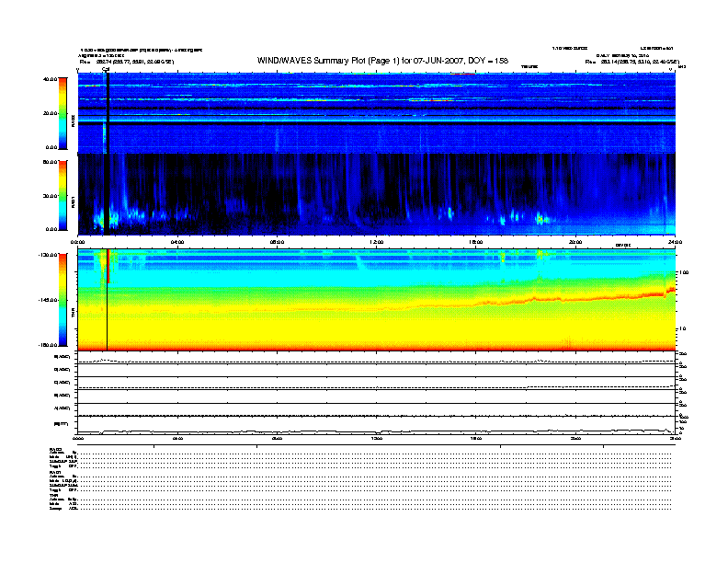Click the WIND/WAVES Summary Plot title
728x563 pixels.
[x=382, y=61]
